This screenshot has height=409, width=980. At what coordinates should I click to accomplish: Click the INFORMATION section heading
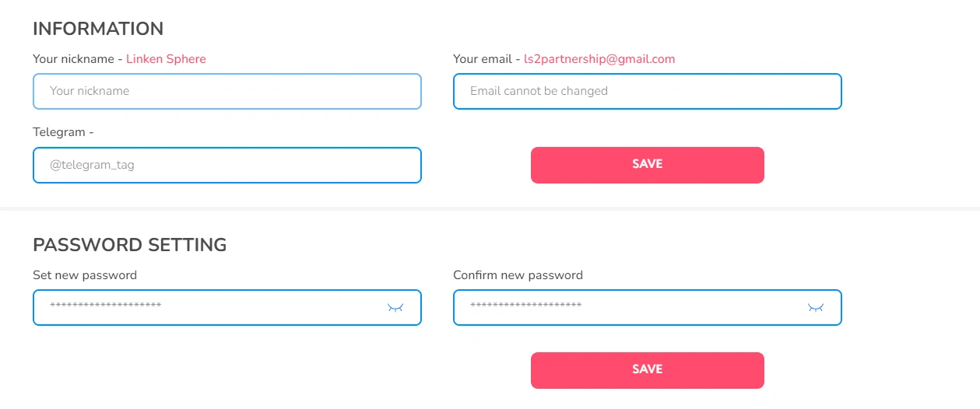(98, 29)
